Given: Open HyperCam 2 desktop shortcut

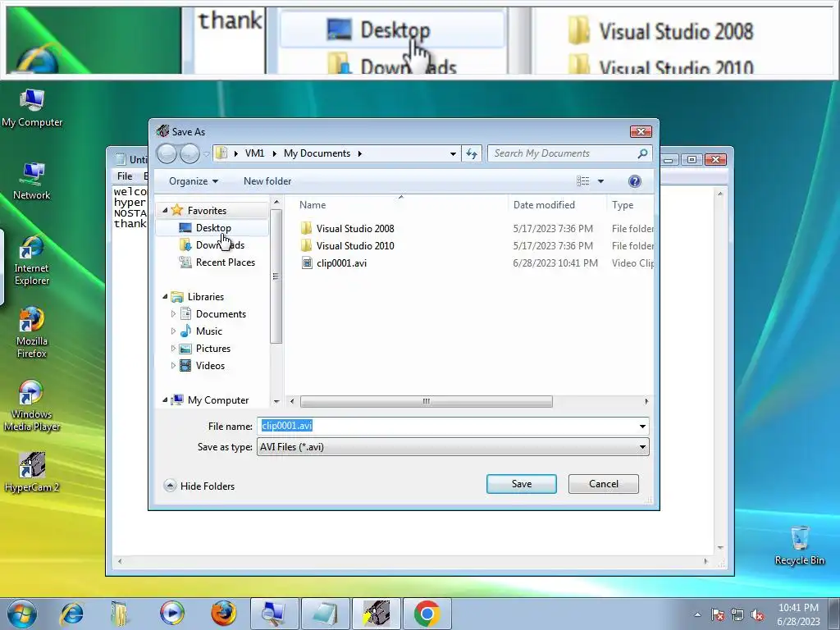Looking at the screenshot, I should point(32,472).
